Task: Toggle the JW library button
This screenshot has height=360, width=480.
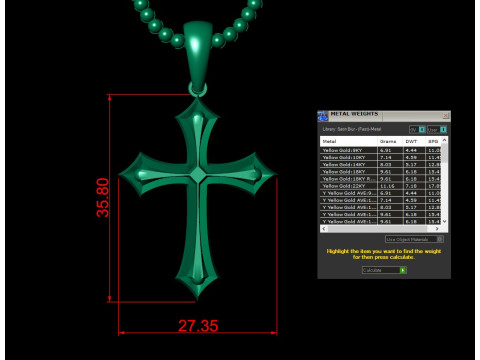Action: tap(417, 129)
